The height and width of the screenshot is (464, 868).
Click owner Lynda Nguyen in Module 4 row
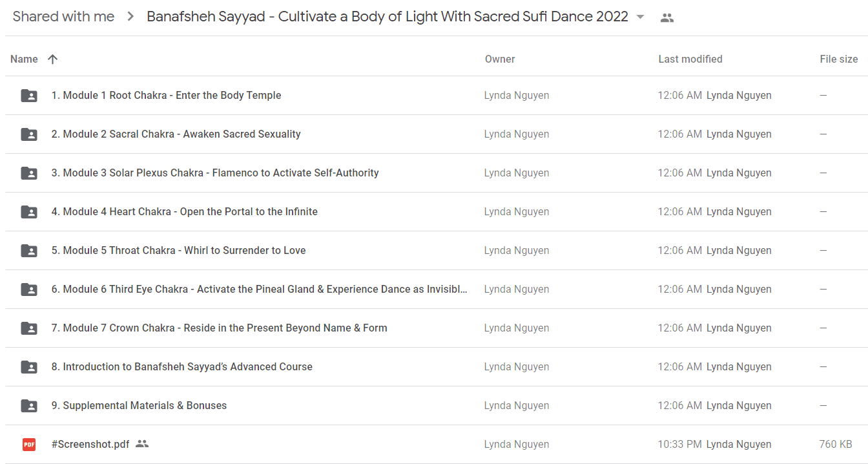click(517, 211)
